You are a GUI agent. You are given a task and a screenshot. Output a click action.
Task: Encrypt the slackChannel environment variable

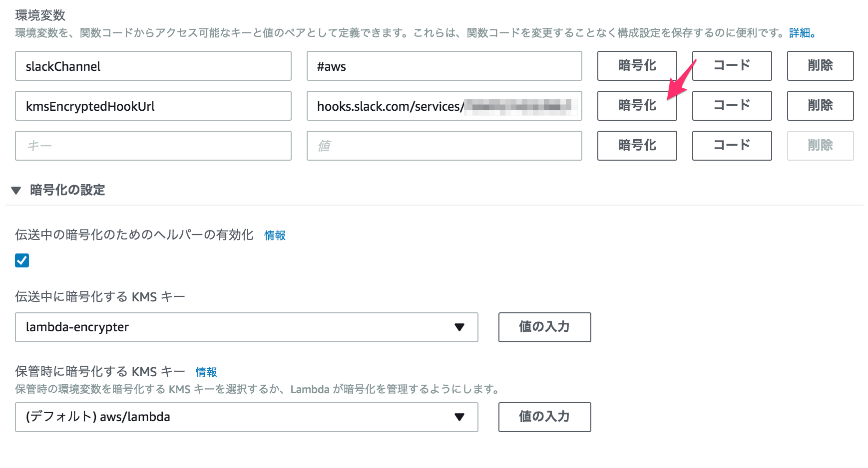tap(636, 66)
